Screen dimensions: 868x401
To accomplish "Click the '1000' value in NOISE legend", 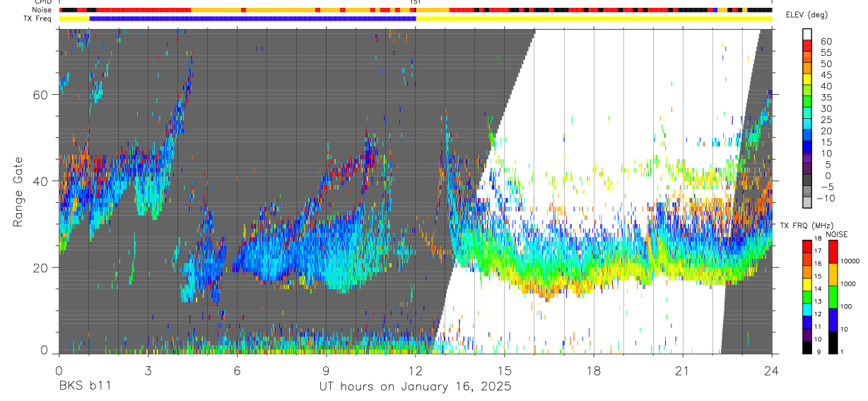I will [848, 284].
